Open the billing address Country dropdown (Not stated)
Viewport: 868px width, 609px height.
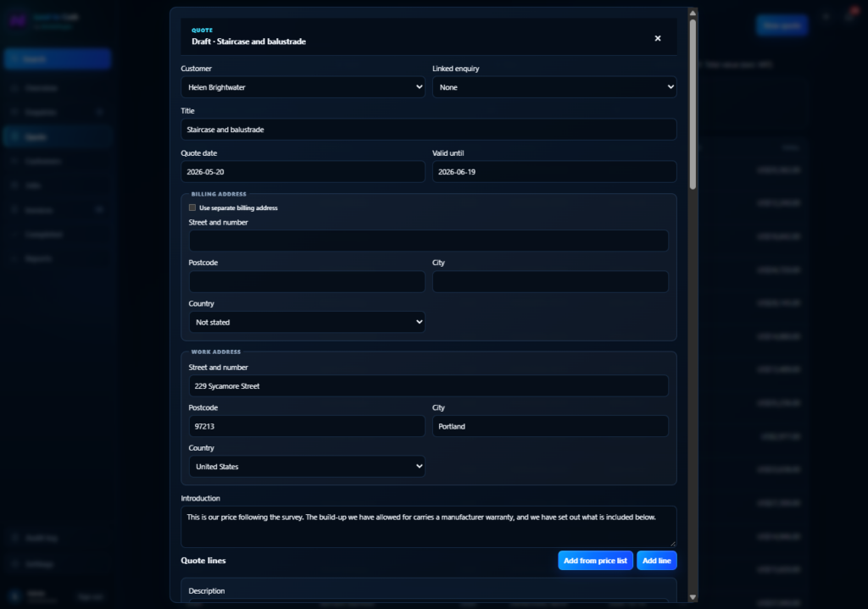point(307,322)
